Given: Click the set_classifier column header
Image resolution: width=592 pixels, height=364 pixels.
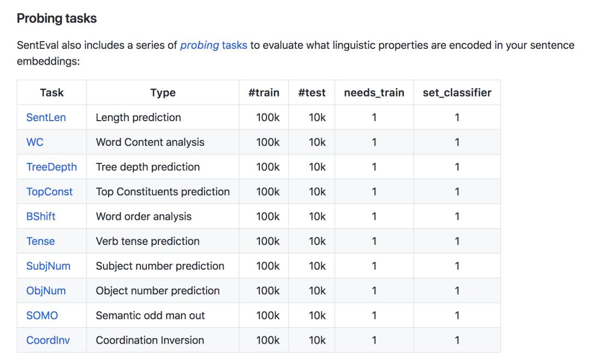Looking at the screenshot, I should click(457, 93).
